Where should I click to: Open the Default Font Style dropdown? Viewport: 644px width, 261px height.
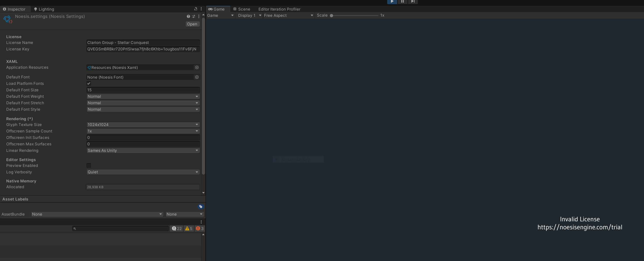(x=143, y=109)
